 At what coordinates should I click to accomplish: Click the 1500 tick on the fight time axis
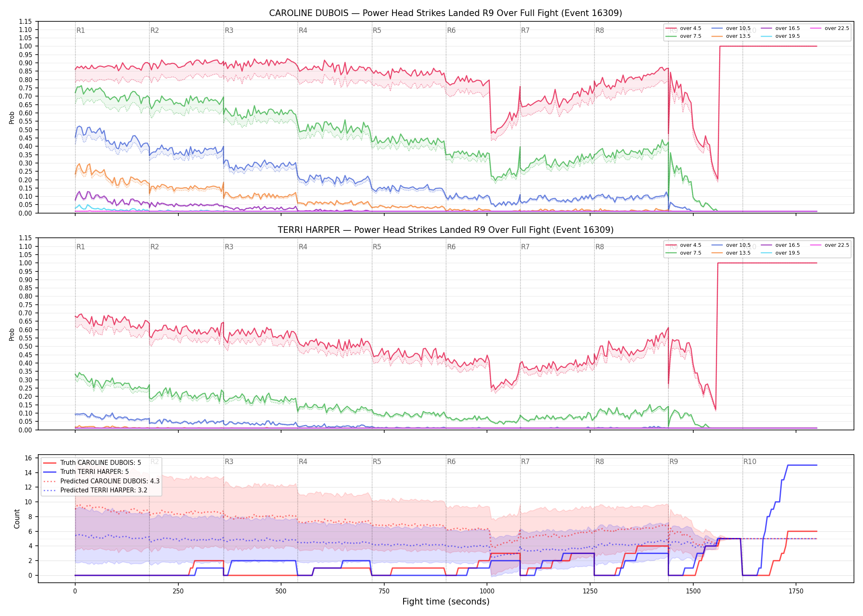click(693, 591)
